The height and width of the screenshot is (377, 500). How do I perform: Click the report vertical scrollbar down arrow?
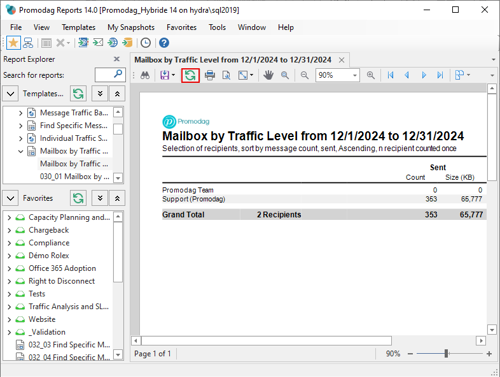click(x=492, y=330)
